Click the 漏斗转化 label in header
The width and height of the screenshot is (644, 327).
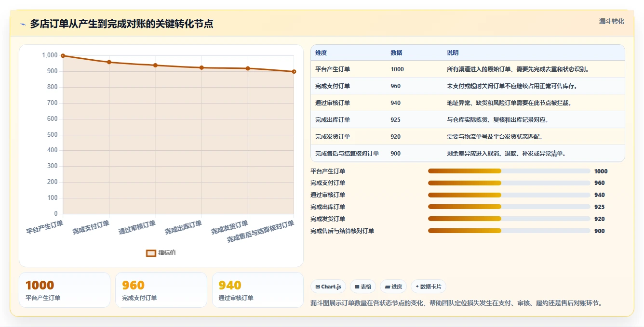coord(612,22)
